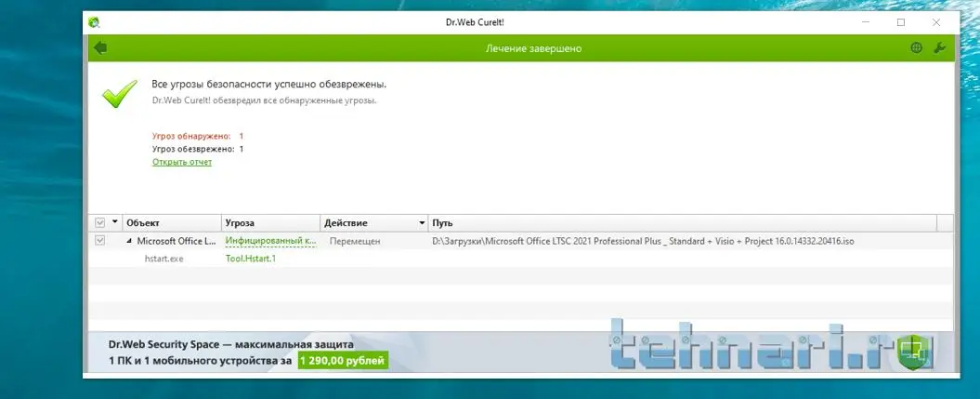Maximize the Dr.Web CureIt! window

click(x=901, y=22)
